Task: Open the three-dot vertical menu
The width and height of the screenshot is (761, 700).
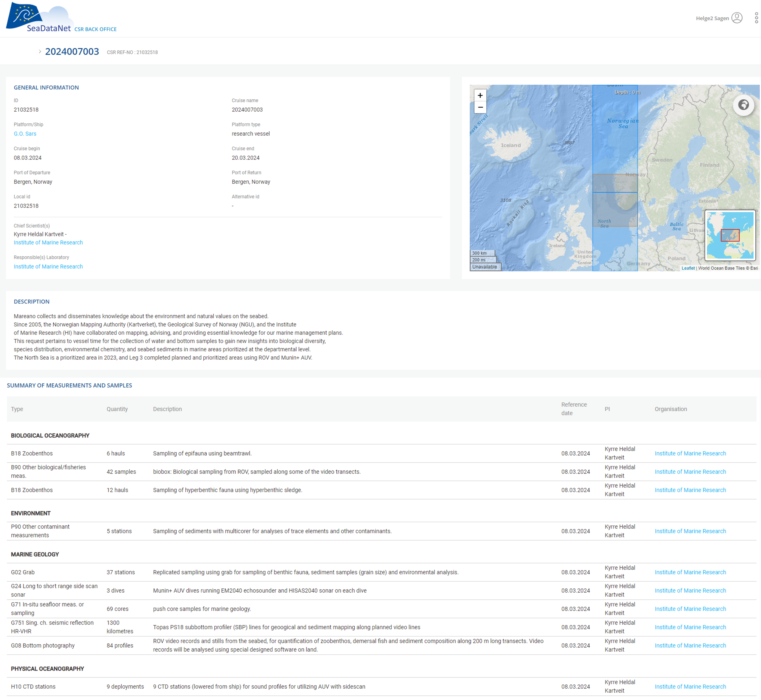Action: 756,18
